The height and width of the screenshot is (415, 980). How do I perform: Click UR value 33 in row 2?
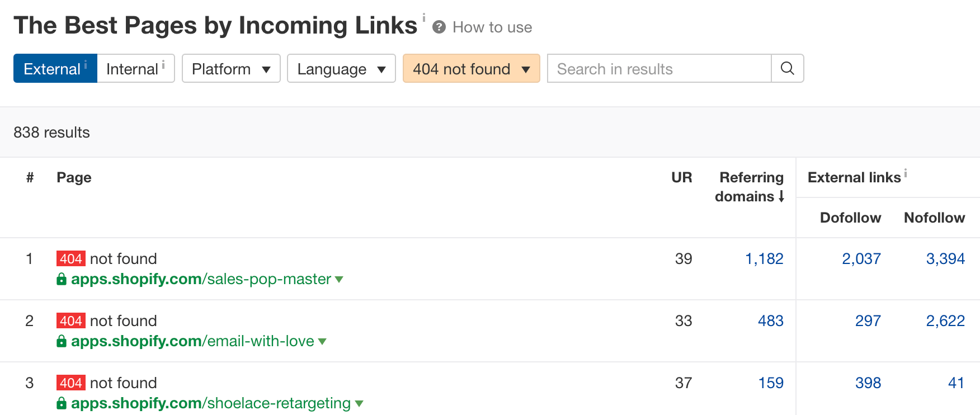[684, 320]
